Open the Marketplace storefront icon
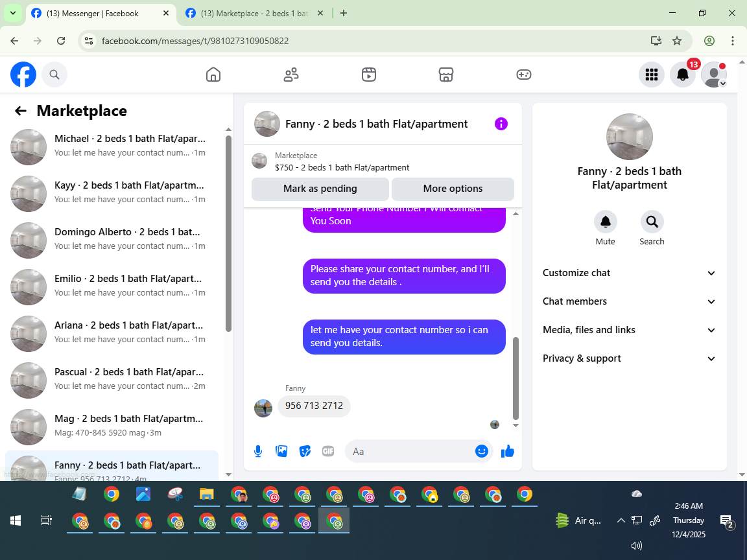 (446, 75)
